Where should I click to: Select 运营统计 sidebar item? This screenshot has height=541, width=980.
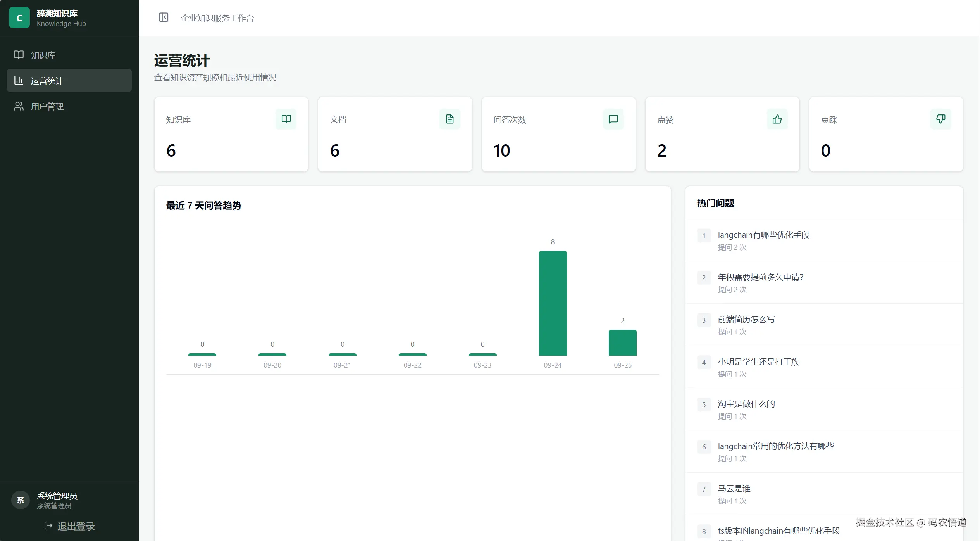tap(69, 81)
